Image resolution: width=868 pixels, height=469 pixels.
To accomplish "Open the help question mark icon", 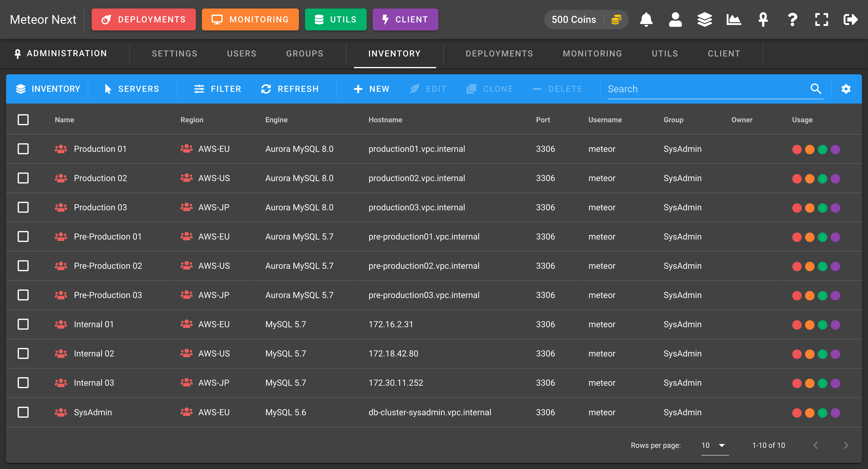I will [x=792, y=19].
